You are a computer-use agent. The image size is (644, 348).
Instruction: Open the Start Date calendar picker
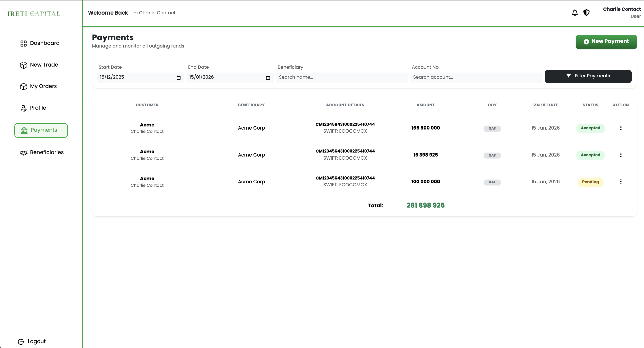pyautogui.click(x=179, y=78)
